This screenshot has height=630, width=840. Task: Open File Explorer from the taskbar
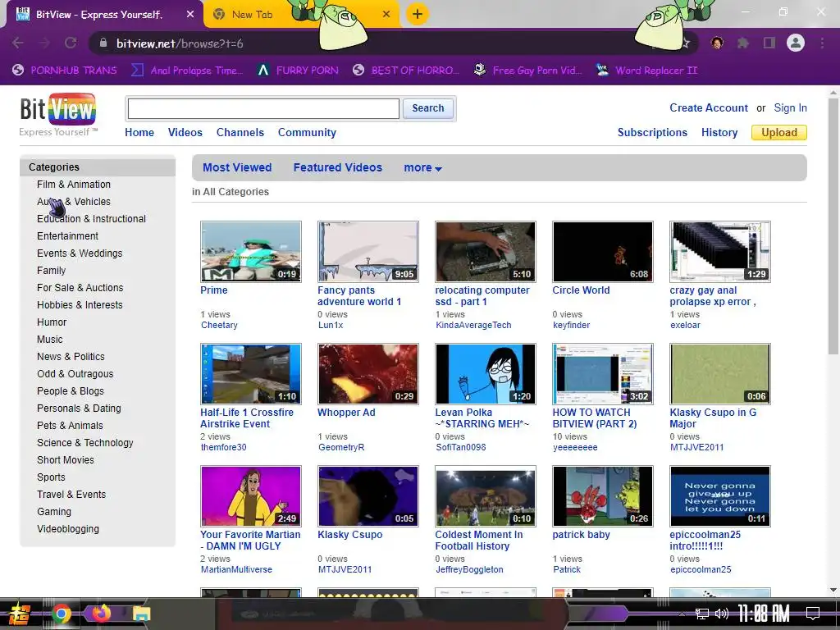141,614
